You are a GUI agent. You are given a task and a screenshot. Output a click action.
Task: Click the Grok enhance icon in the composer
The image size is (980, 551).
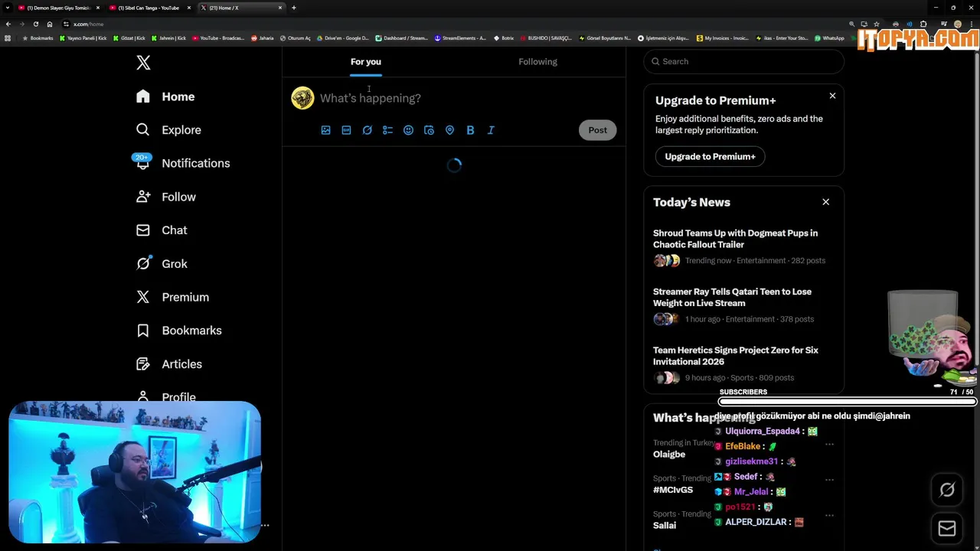367,130
